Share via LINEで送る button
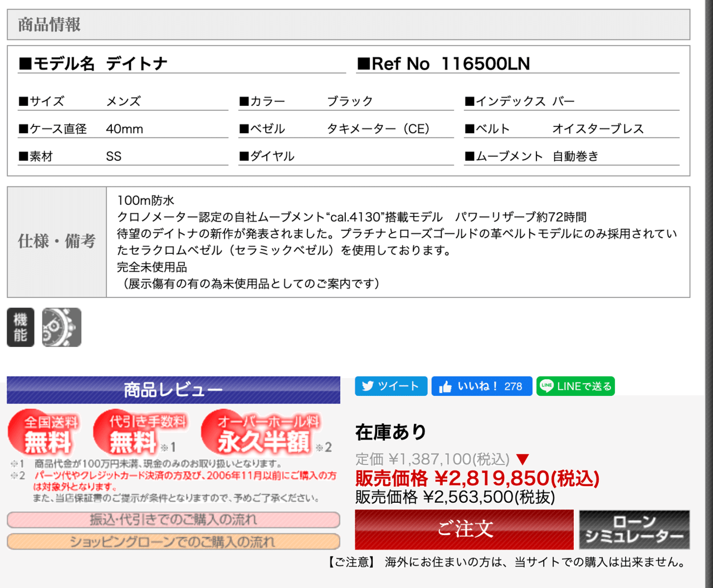 click(575, 386)
